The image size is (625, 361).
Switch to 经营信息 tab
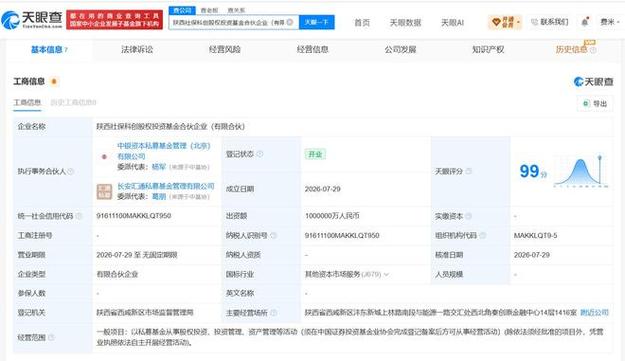coord(312,49)
